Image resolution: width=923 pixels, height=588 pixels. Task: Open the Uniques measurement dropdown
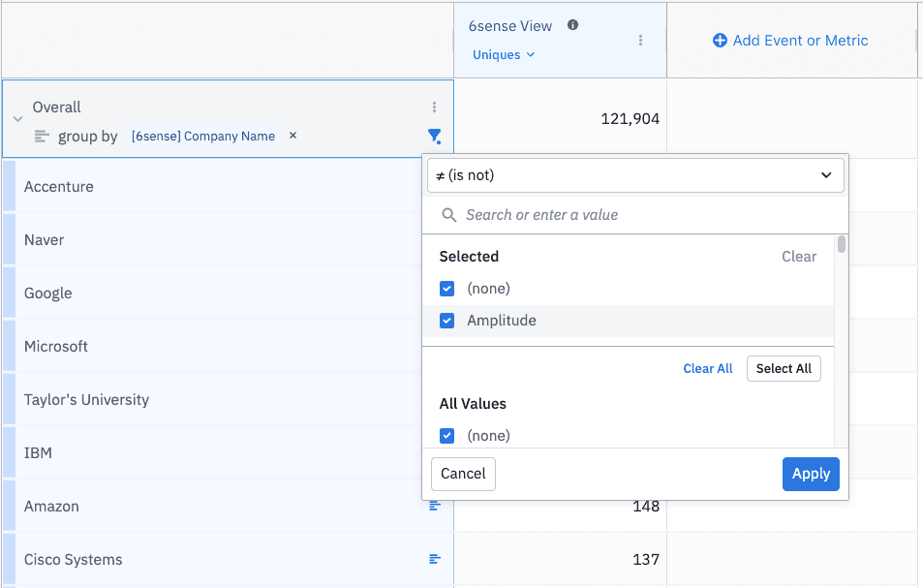pyautogui.click(x=502, y=55)
